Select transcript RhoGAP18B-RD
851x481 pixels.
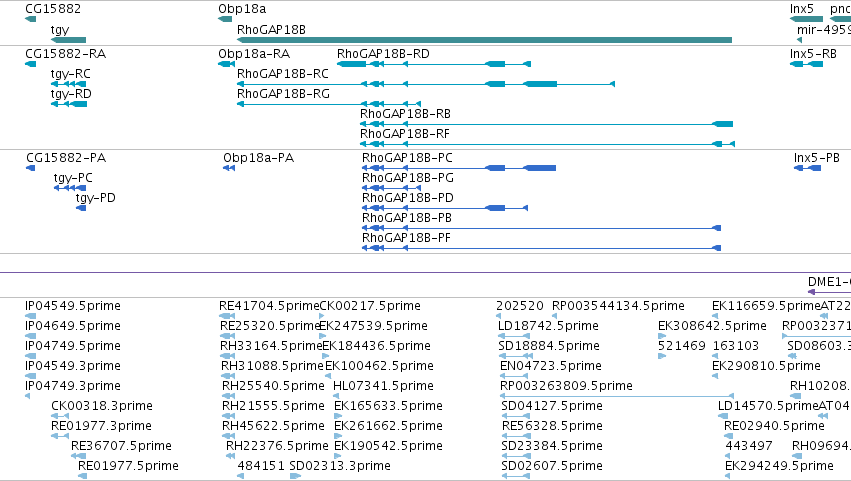[434, 64]
